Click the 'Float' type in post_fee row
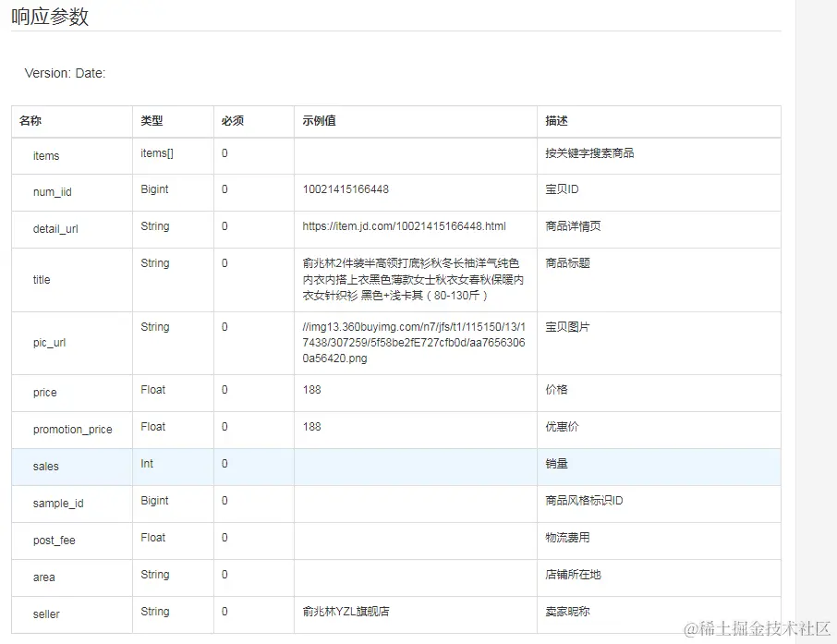Image resolution: width=837 pixels, height=644 pixels. (152, 537)
